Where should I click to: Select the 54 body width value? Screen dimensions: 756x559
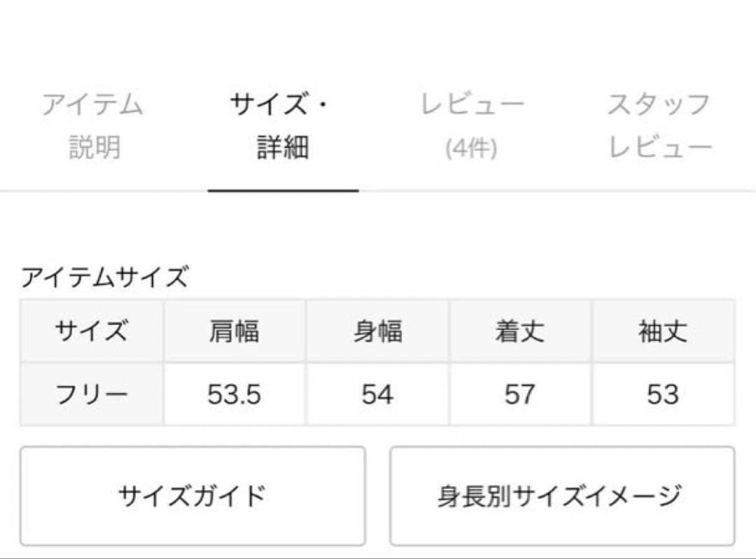click(x=377, y=395)
